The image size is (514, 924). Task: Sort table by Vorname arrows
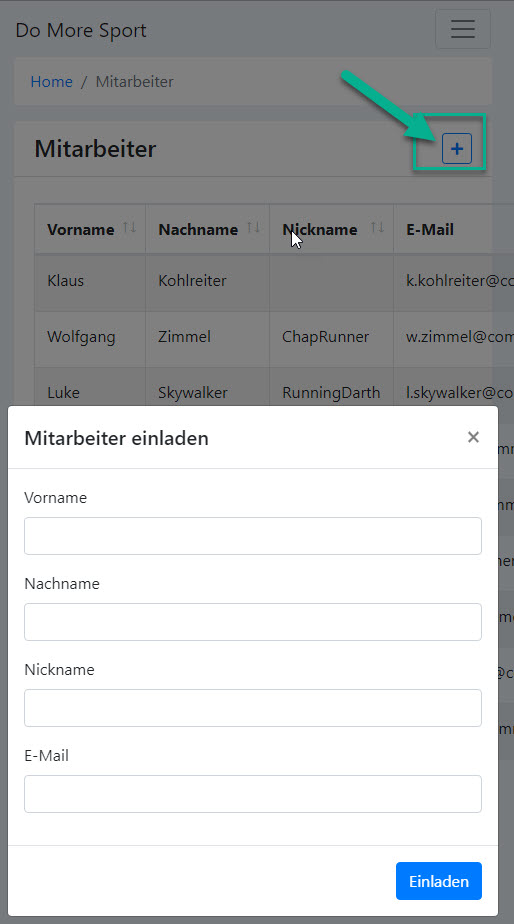click(129, 227)
